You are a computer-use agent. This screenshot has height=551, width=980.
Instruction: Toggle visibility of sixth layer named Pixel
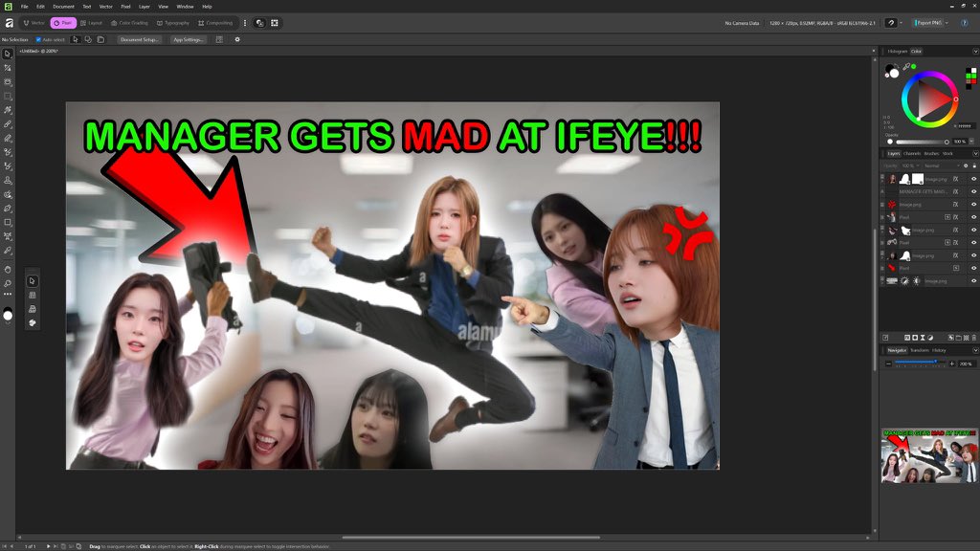(973, 242)
